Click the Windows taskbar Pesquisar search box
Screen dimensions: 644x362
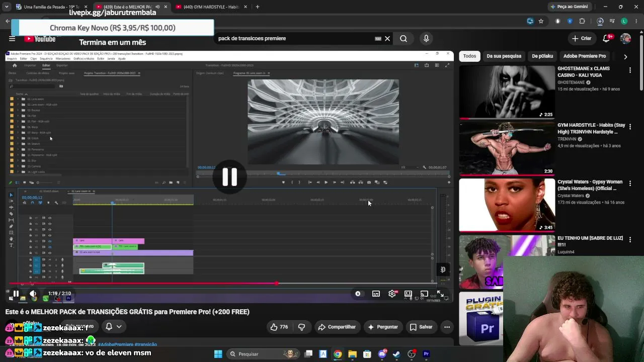point(263,354)
